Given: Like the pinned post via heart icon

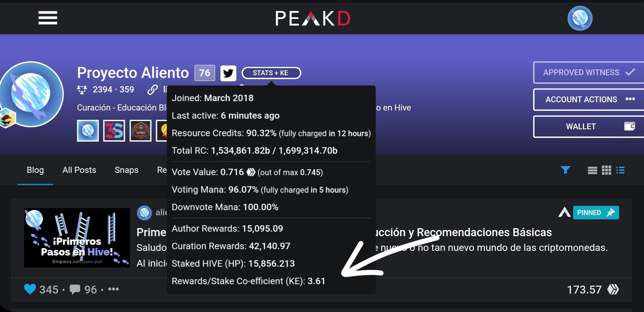Looking at the screenshot, I should [x=30, y=289].
